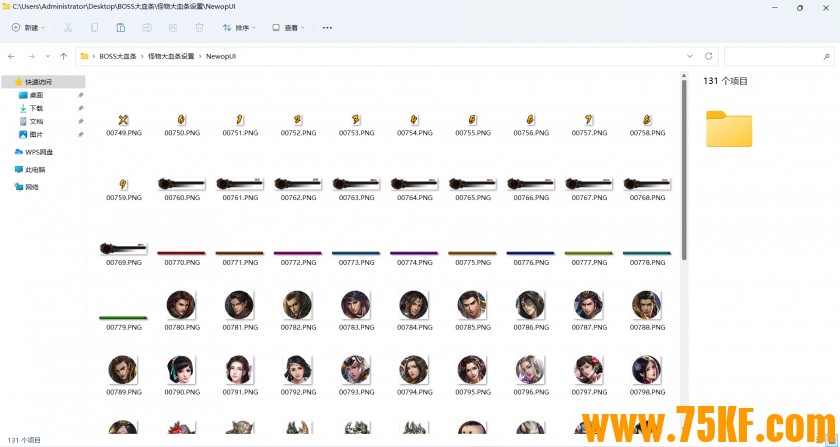Click the Share icon in toolbar
Viewport: 840px width, 447px height.
[173, 27]
